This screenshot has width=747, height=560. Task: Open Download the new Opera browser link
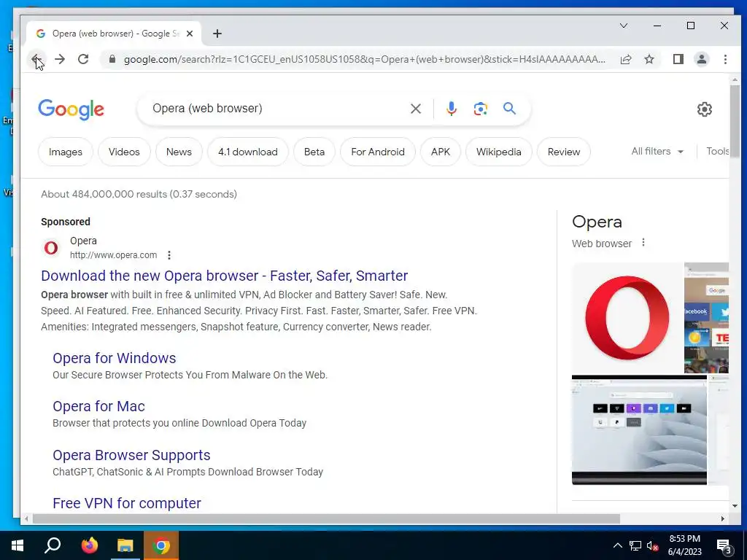pyautogui.click(x=225, y=276)
